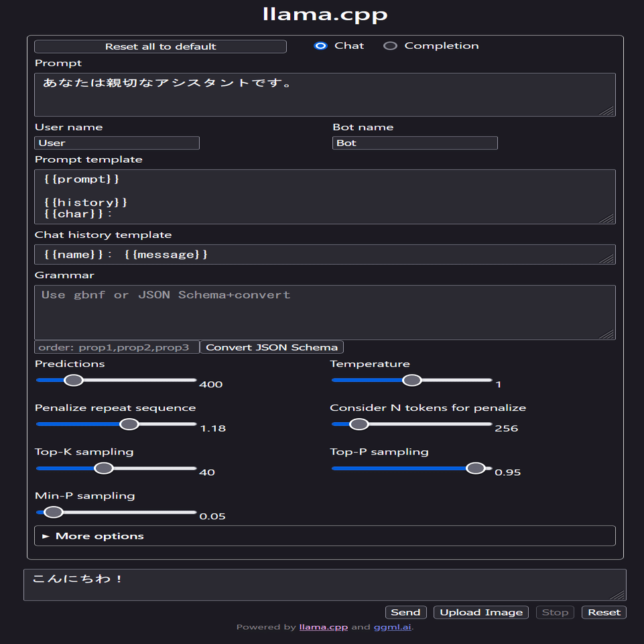Image resolution: width=644 pixels, height=644 pixels.
Task: Click the Grammar textarea resize handle
Action: pos(607,333)
